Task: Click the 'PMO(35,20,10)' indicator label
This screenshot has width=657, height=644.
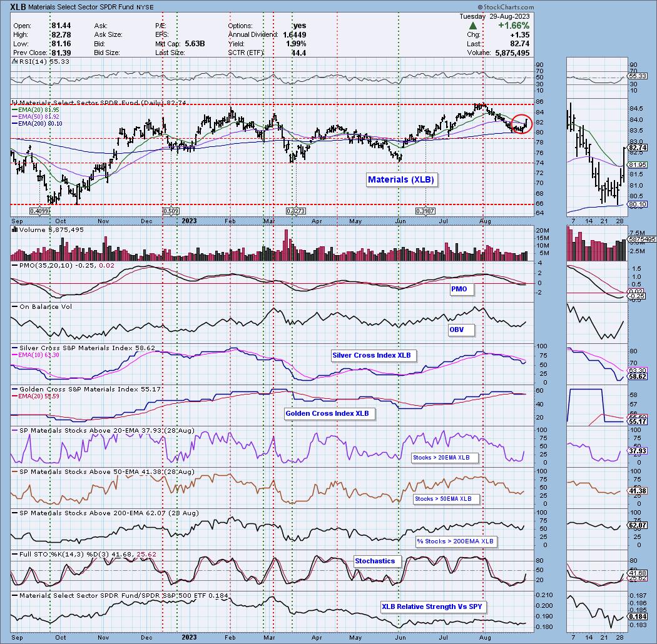Action: click(x=46, y=266)
